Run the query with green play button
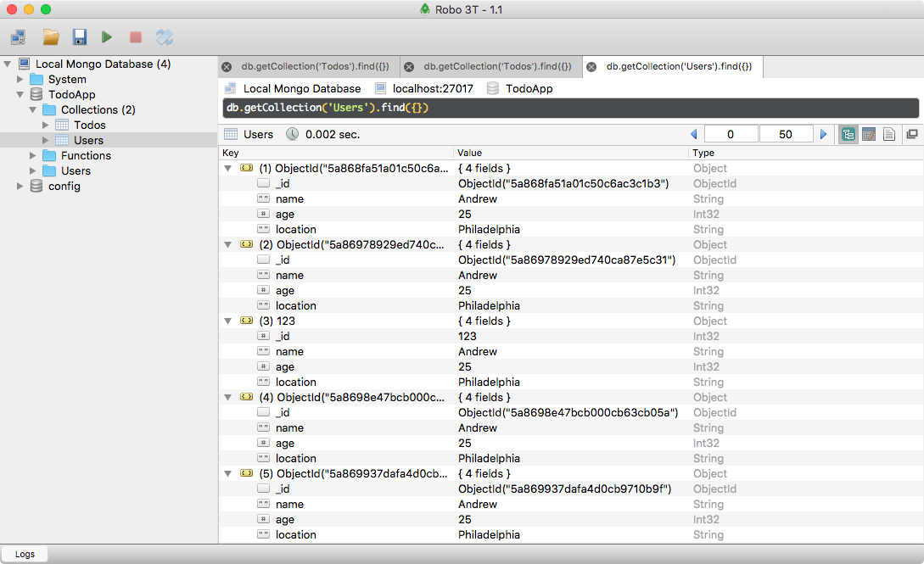 click(107, 36)
